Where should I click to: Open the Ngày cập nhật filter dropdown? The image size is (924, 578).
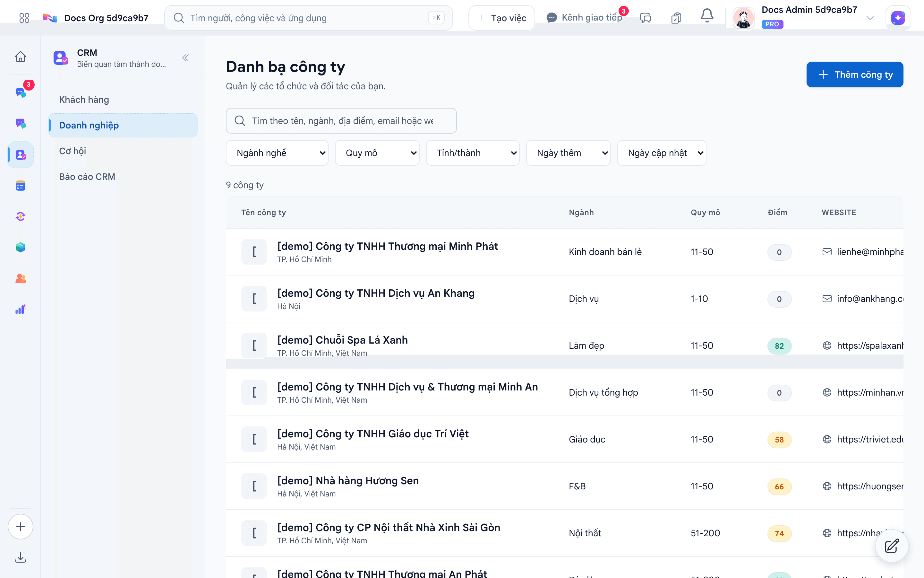662,153
